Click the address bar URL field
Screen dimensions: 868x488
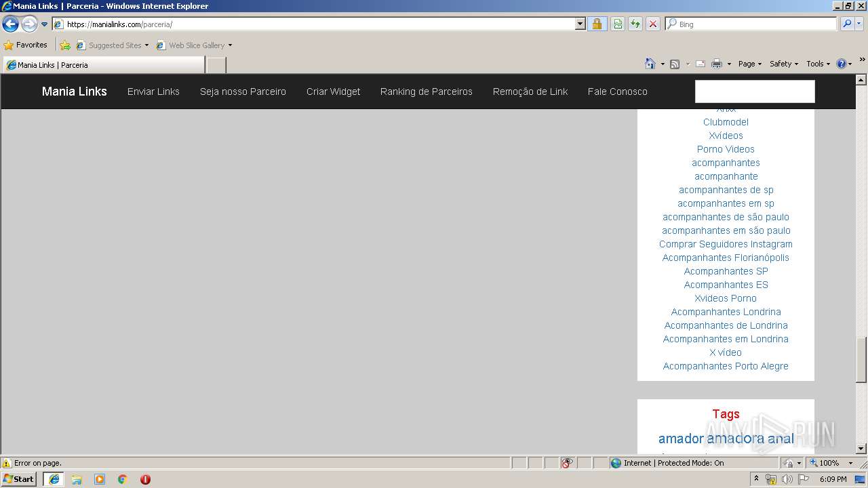pos(314,24)
